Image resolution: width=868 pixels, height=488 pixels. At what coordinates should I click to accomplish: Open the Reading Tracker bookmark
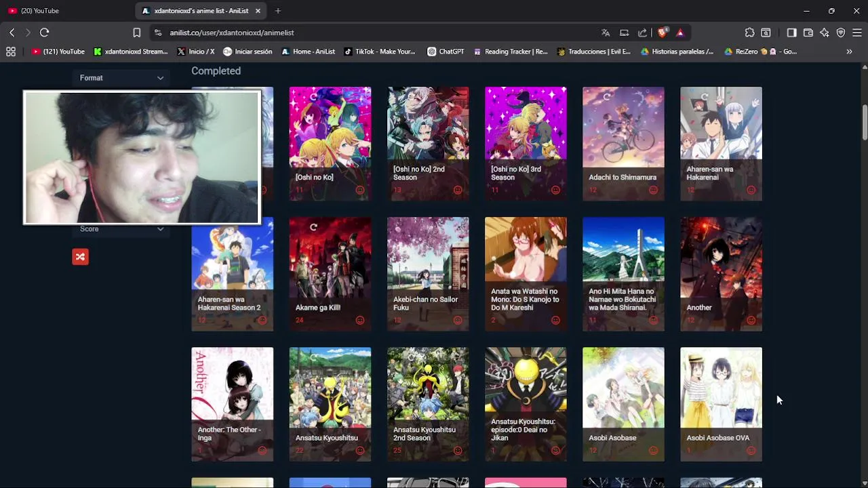click(510, 52)
